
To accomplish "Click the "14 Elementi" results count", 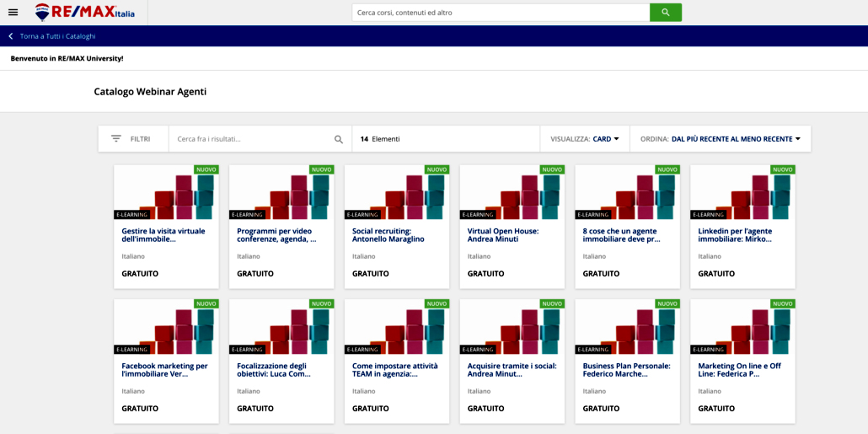I will (380, 139).
